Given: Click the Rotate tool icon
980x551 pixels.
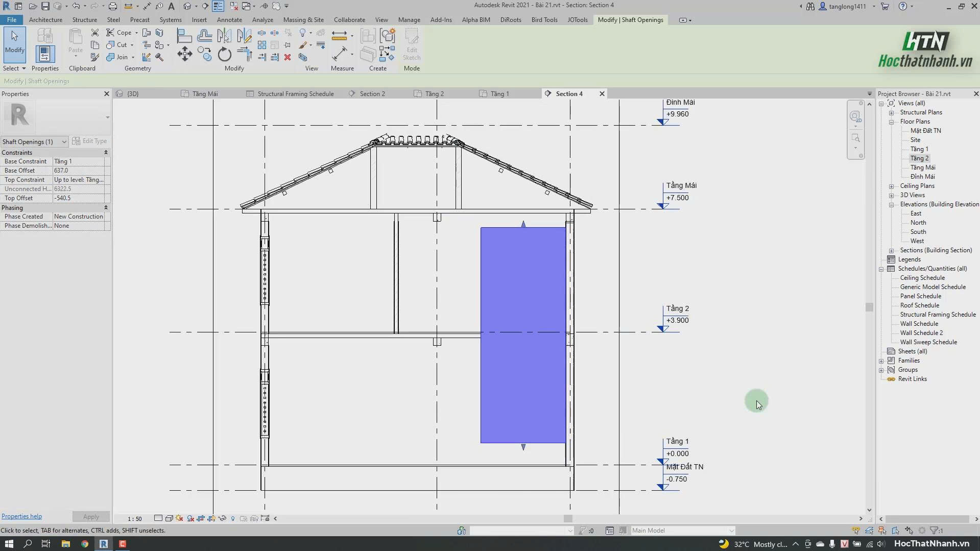Looking at the screenshot, I should (224, 54).
